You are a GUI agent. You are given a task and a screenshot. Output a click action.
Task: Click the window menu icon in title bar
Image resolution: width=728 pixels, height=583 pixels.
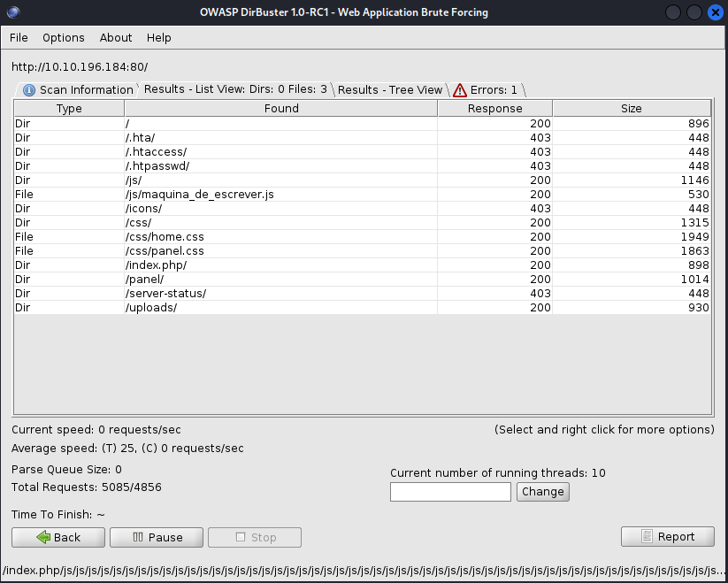(x=12, y=12)
